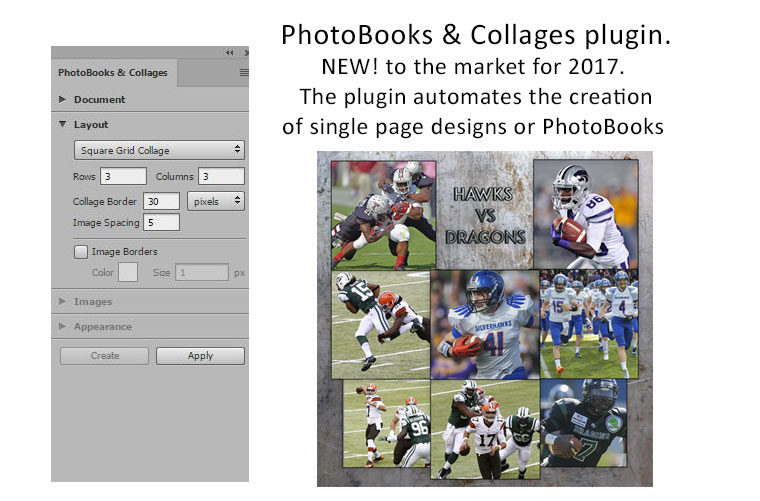Select the Hawks vs Dragons title tile

(485, 216)
